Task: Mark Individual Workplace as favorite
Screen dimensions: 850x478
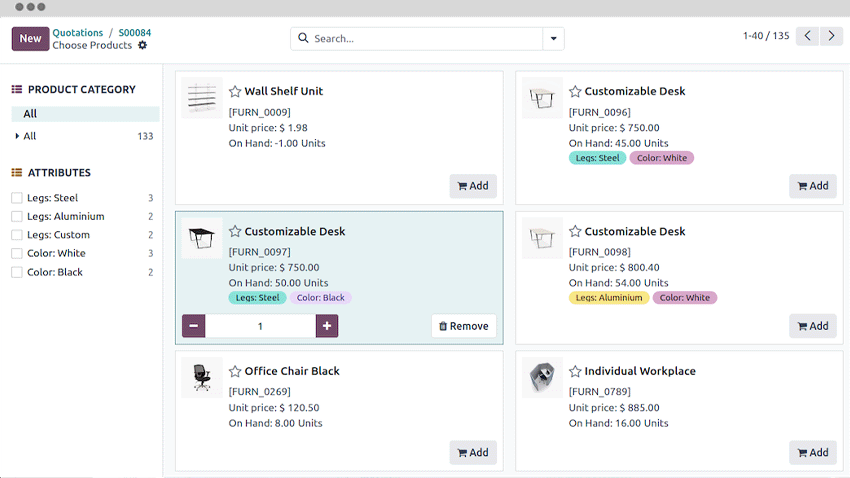Action: point(575,371)
